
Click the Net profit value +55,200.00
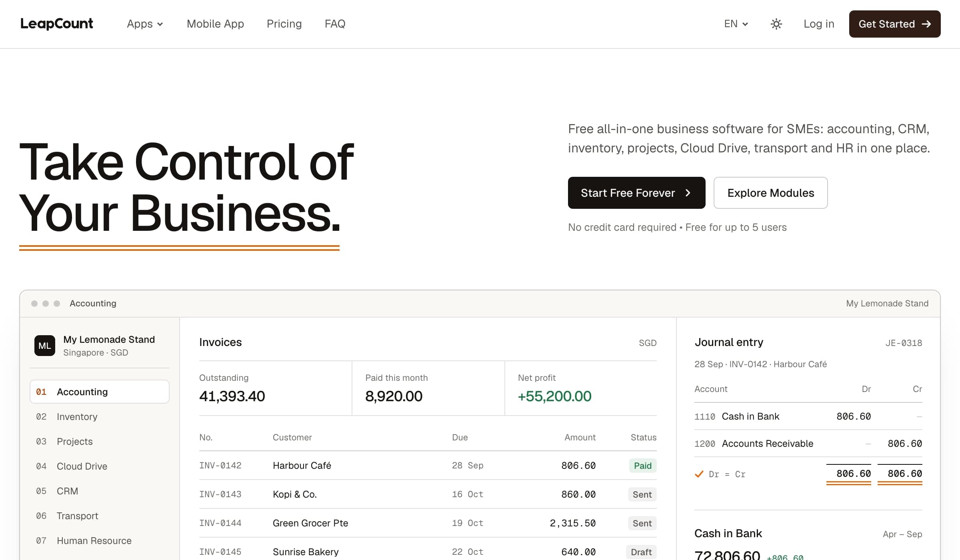(x=554, y=396)
